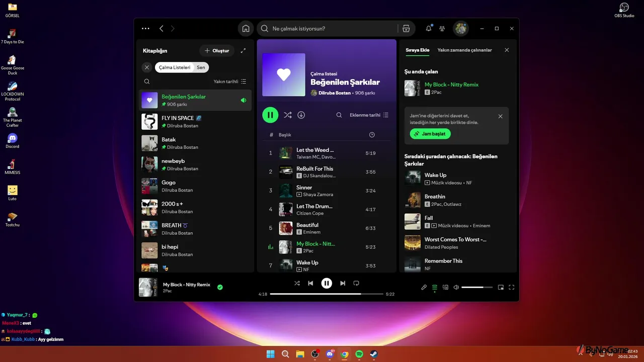Skip to the next track
This screenshot has width=644, height=362.
(343, 283)
